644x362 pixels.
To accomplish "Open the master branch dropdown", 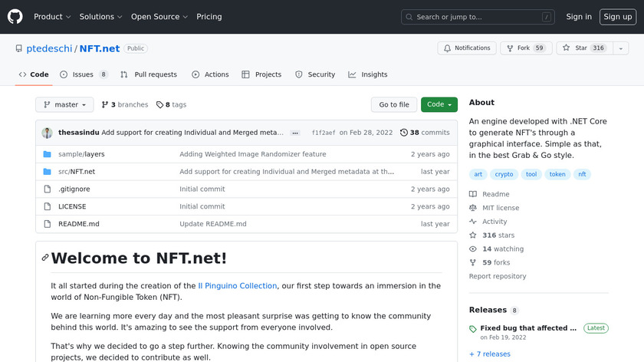I will point(64,105).
